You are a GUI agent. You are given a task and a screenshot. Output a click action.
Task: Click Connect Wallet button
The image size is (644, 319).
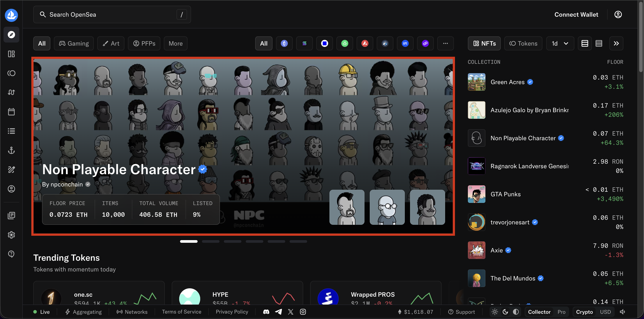point(576,14)
